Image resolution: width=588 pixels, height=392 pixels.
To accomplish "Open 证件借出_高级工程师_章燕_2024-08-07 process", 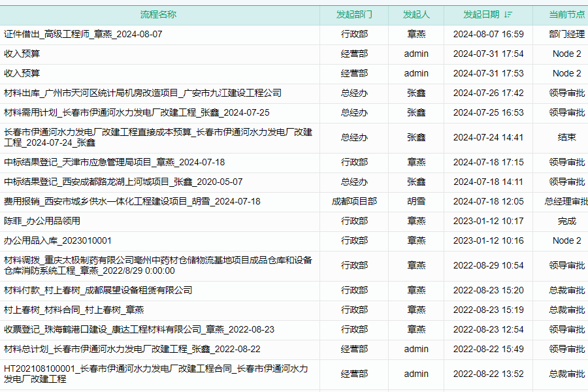I will (83, 34).
